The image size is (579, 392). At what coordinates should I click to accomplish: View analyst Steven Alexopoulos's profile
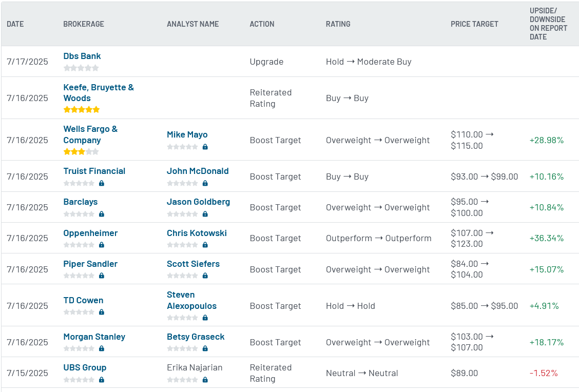coord(191,301)
